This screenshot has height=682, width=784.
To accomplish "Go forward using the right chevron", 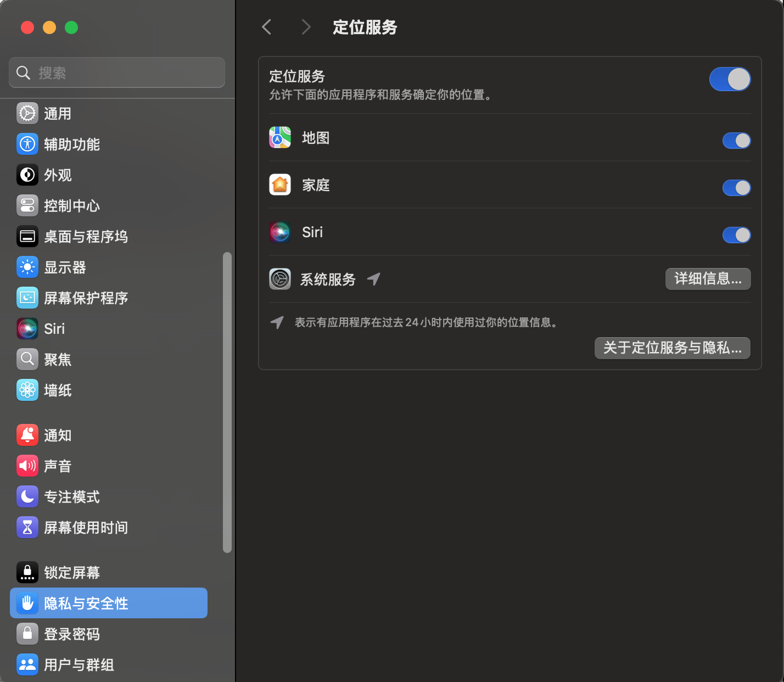I will (x=306, y=27).
